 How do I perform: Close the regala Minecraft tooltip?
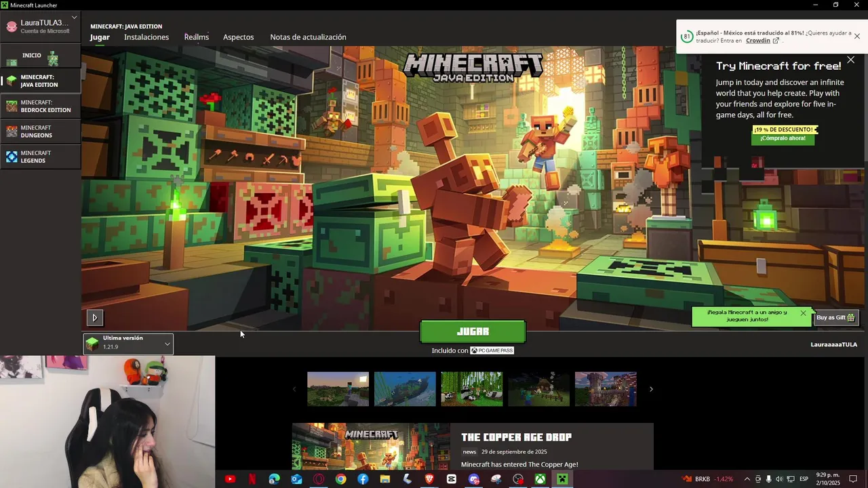click(803, 313)
